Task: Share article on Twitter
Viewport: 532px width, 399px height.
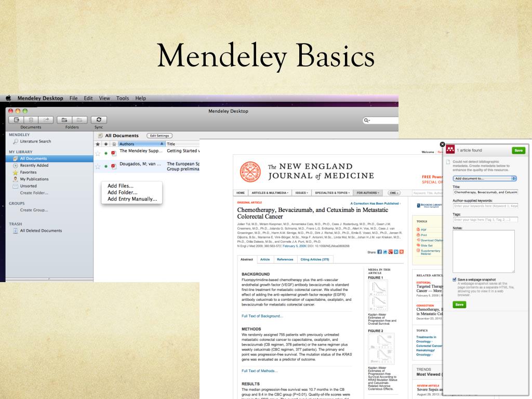Action: tap(385, 252)
